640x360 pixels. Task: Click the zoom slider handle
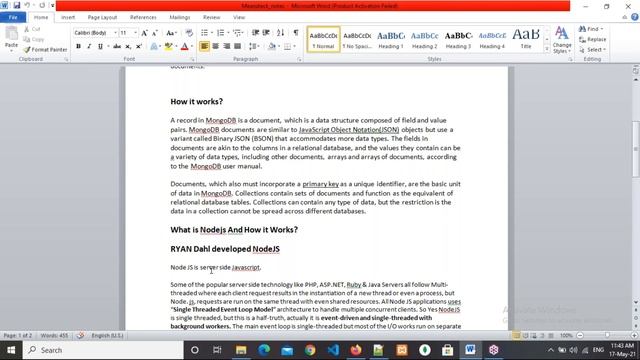[x=607, y=336]
